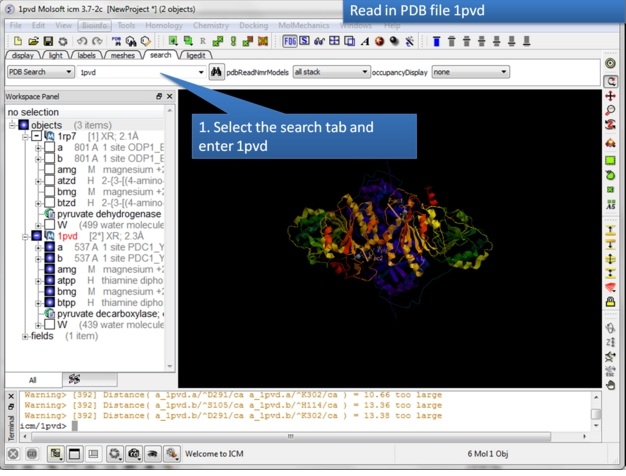Select the zoom magnifier tool in right toolbar

611,111
